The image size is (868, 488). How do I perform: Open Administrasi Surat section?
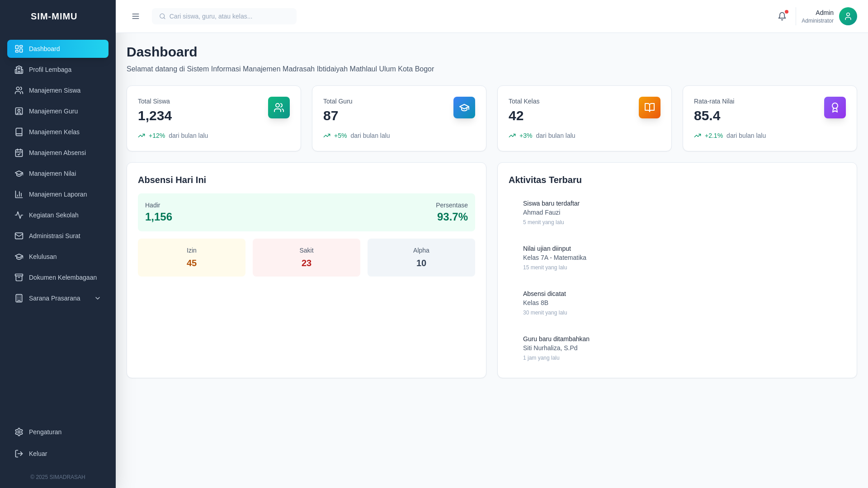click(54, 236)
